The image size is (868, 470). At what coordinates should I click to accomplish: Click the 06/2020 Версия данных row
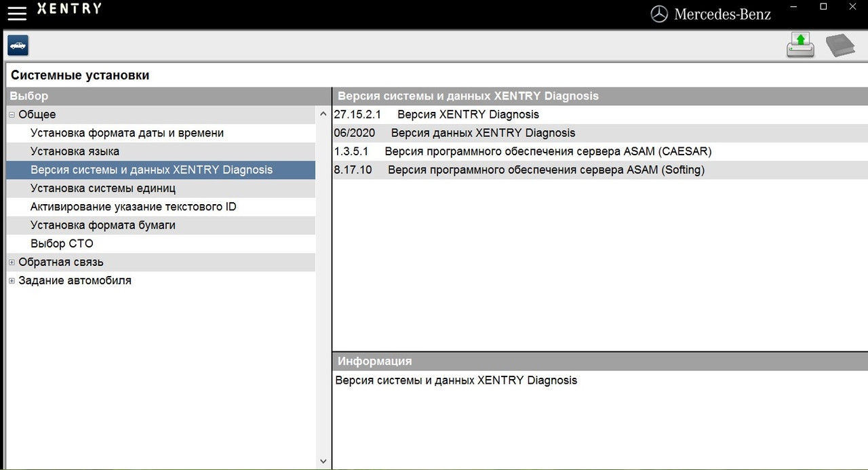click(x=600, y=133)
